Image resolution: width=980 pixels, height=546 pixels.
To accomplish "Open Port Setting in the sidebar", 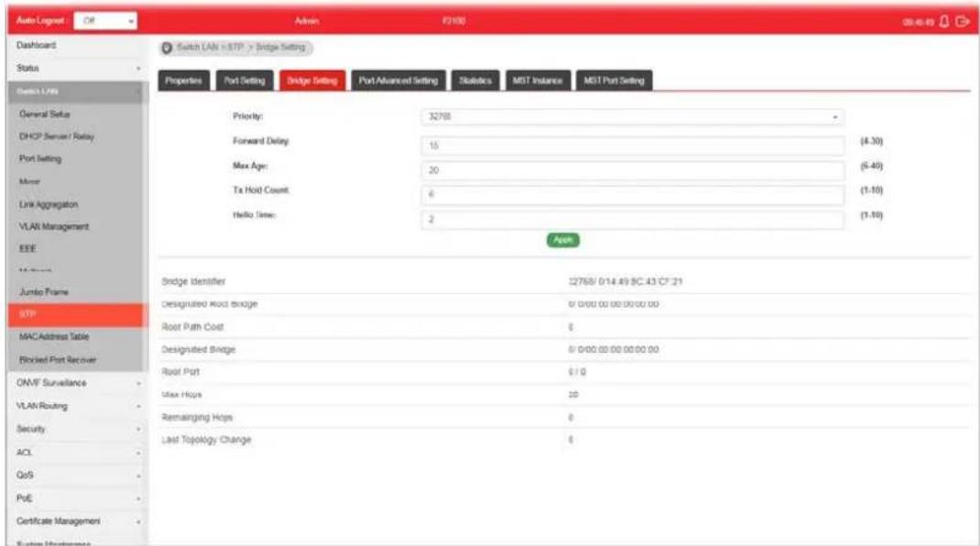I will pos(40,158).
